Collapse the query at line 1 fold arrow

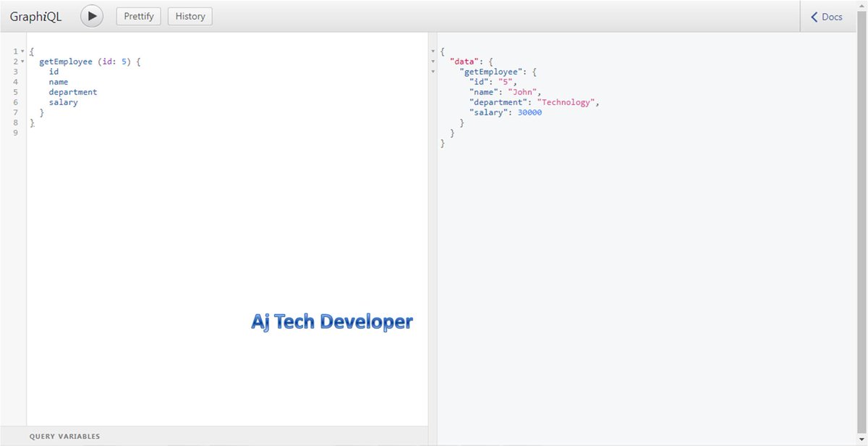[x=22, y=51]
